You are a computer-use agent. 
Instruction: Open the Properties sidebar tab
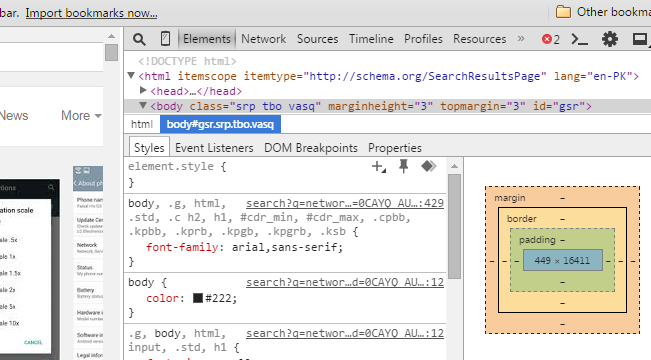pyautogui.click(x=395, y=148)
